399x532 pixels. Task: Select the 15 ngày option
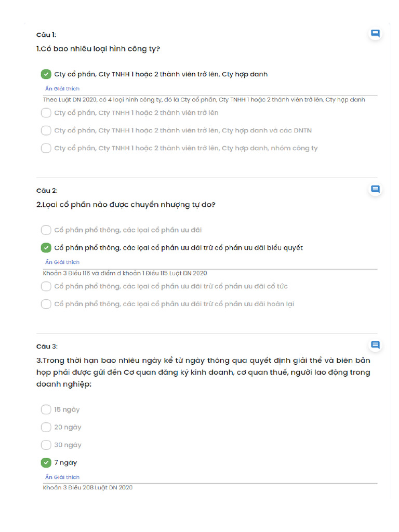pyautogui.click(x=46, y=409)
